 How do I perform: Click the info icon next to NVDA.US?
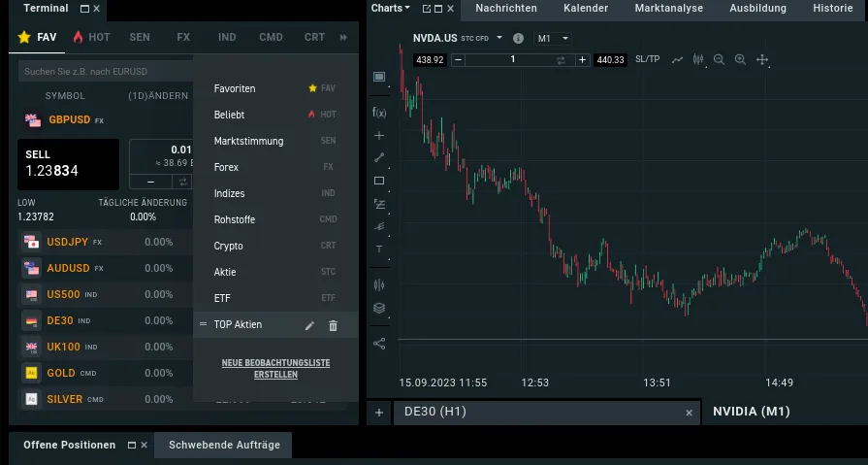[x=518, y=38]
